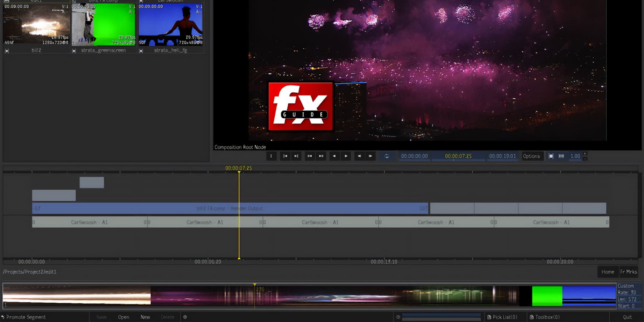The image size is (644, 322).
Task: Select the fifth CarSwoosh - A1 audio segment
Action: pyautogui.click(x=552, y=222)
